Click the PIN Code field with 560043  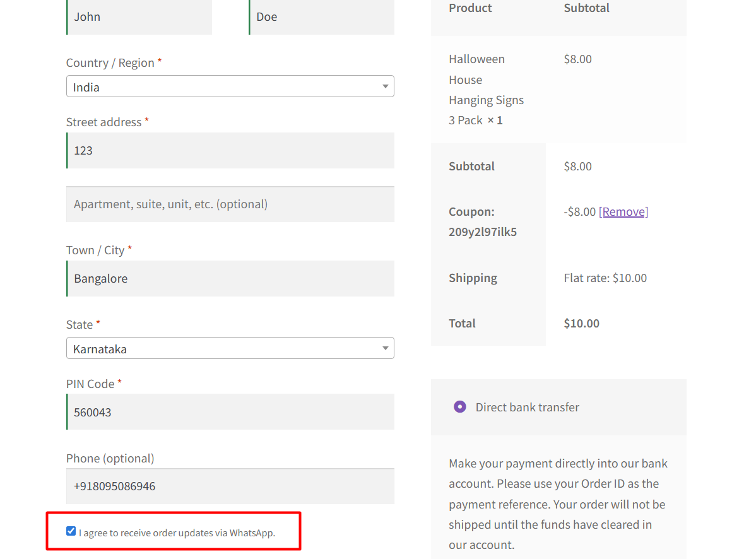230,413
